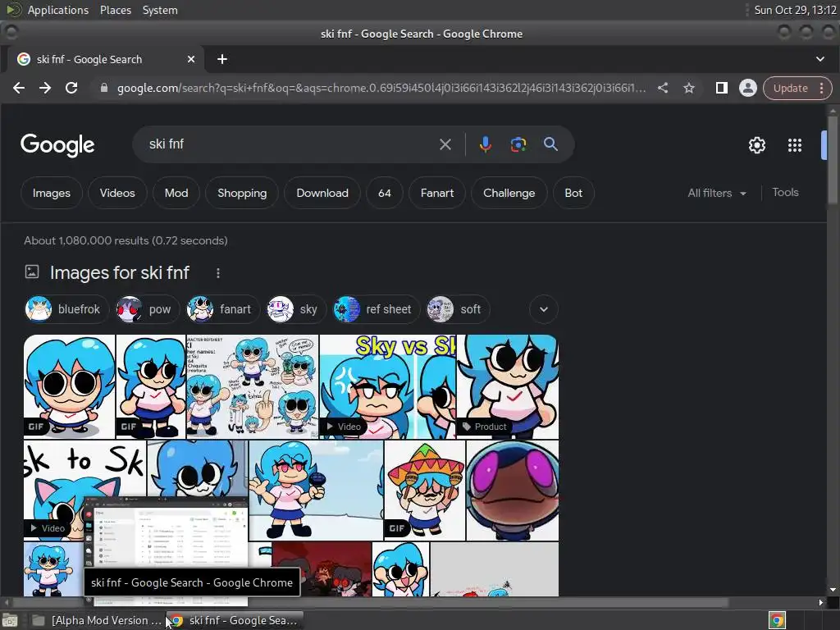The height and width of the screenshot is (630, 840).
Task: Open the character refsheet image thumbnail
Action: tap(253, 387)
